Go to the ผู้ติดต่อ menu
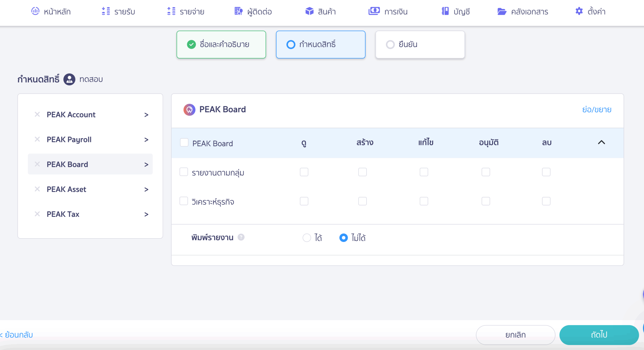Screen dimensions: 644x350 [x=253, y=11]
